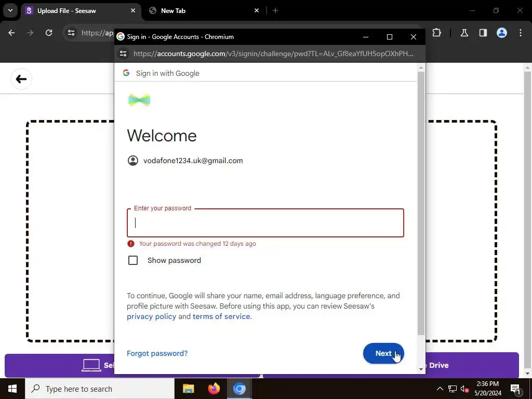
Task: Minimize the Google sign-in popup window
Action: (366, 37)
